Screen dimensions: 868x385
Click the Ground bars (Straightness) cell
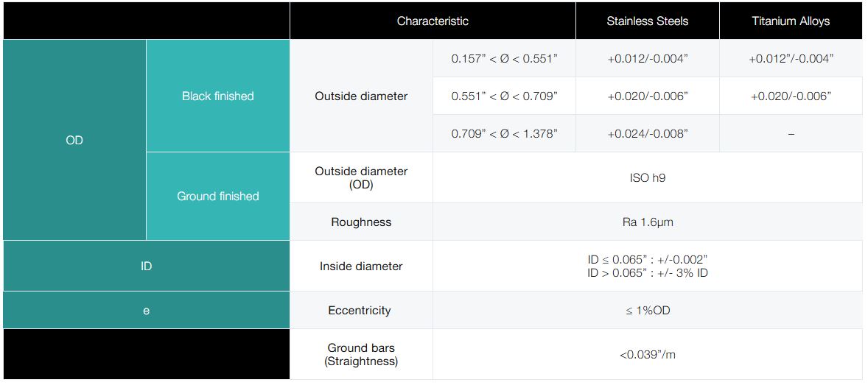pyautogui.click(x=361, y=354)
